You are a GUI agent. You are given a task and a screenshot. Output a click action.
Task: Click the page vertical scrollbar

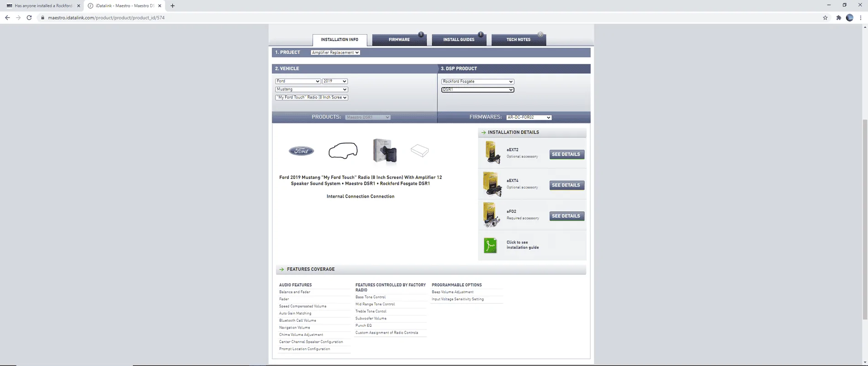pyautogui.click(x=865, y=219)
